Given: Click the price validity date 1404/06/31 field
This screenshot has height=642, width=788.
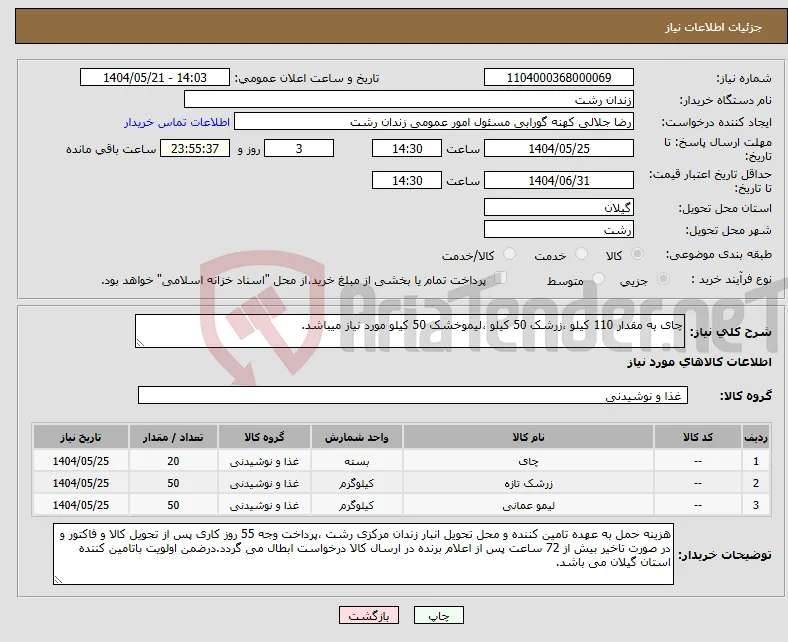Looking at the screenshot, I should [x=558, y=180].
